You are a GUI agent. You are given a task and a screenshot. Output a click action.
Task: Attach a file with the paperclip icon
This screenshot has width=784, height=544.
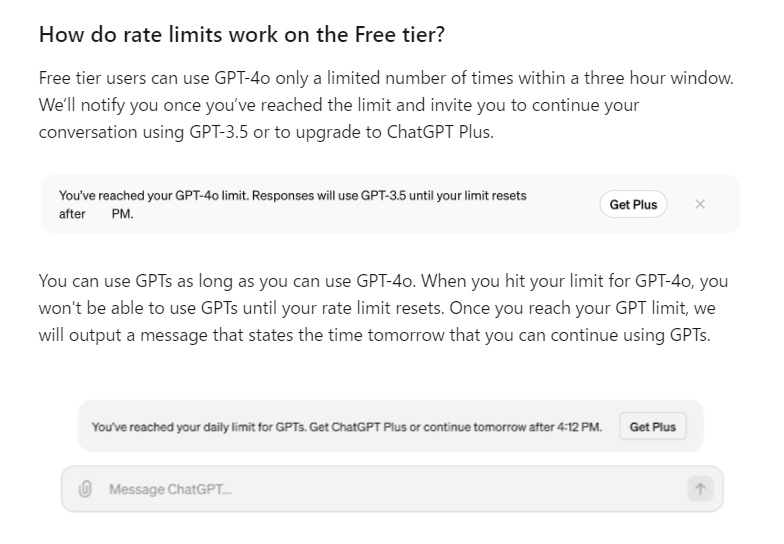click(x=85, y=489)
